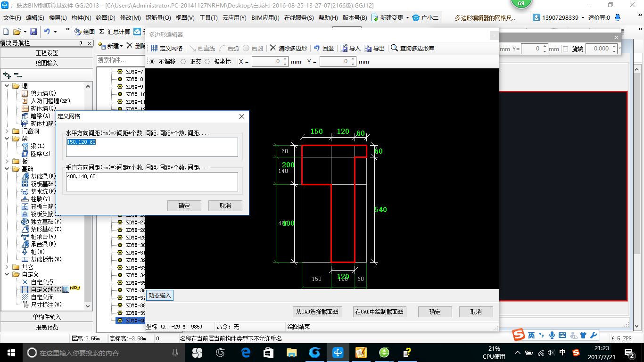Open Edge browser from taskbar
The height and width of the screenshot is (362, 644).
[246, 353]
